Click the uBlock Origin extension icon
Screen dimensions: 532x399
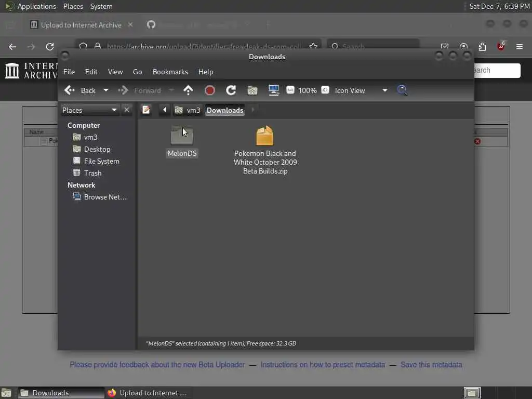tap(501, 46)
